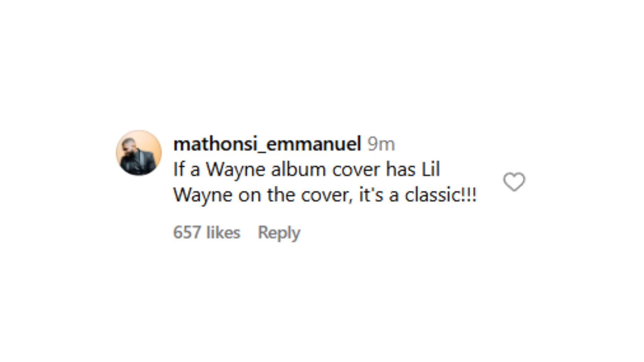Click the 9m timestamp
Screen dimensions: 644x362
[381, 144]
